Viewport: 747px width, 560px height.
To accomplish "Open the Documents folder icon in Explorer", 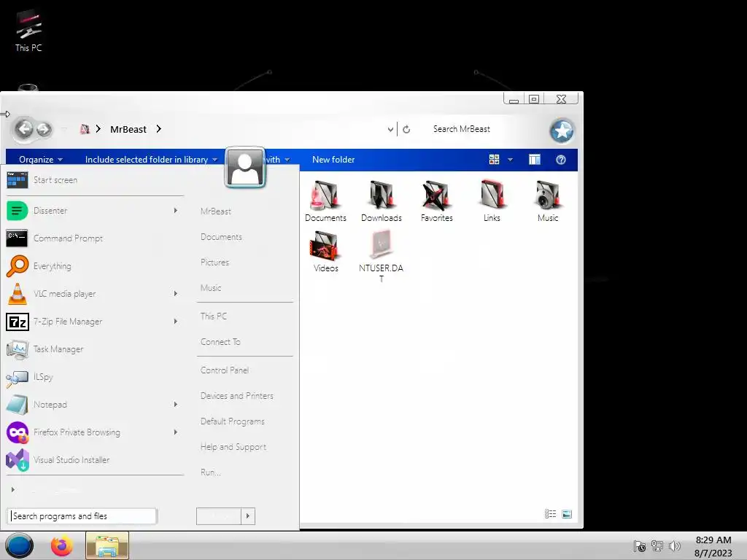I will 325,201.
